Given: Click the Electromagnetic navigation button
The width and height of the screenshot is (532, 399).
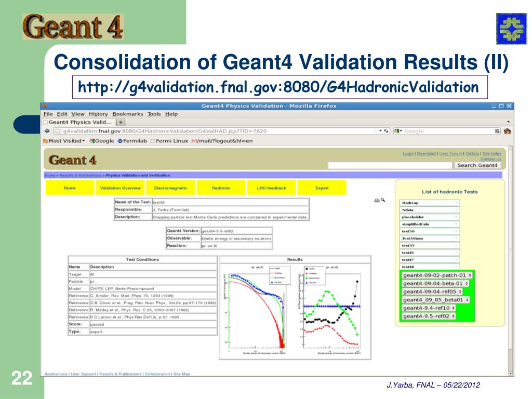Looking at the screenshot, I should tap(170, 188).
